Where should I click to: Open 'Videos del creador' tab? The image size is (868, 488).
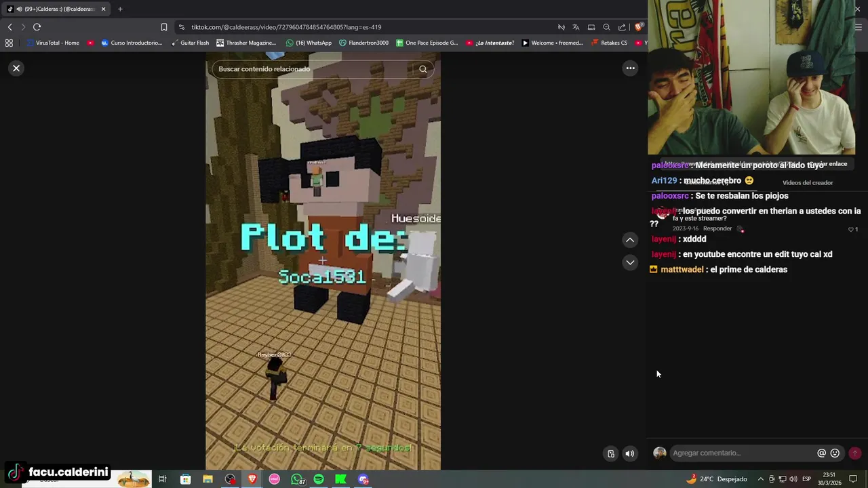[x=808, y=182]
